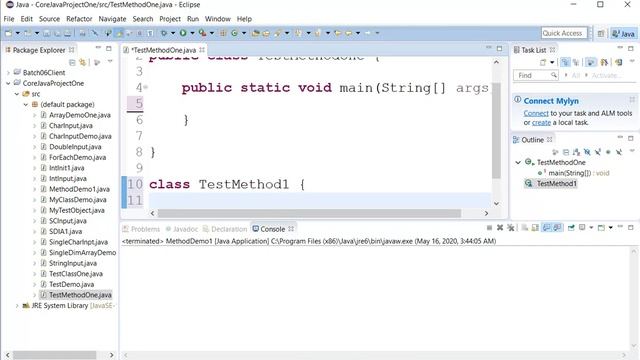The width and height of the screenshot is (640, 360).
Task: Click the editor vertical scrollbar thumb
Action: click(496, 130)
